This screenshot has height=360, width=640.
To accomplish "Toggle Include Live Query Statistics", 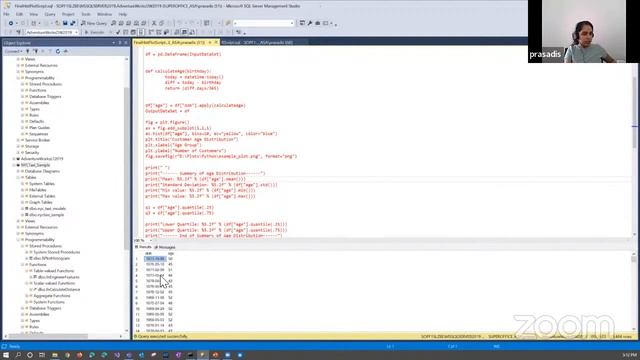I will point(159,32).
